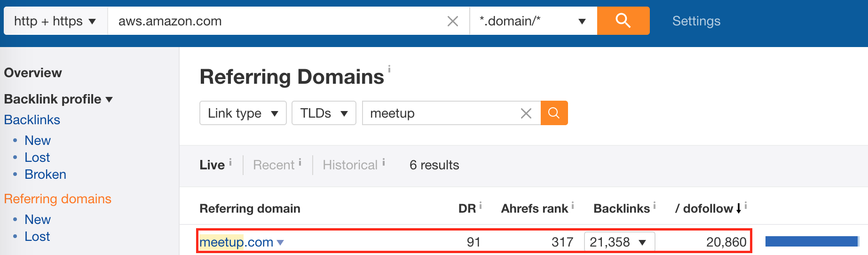Image resolution: width=868 pixels, height=255 pixels.
Task: Open the meetup.com domain link
Action: pos(236,242)
